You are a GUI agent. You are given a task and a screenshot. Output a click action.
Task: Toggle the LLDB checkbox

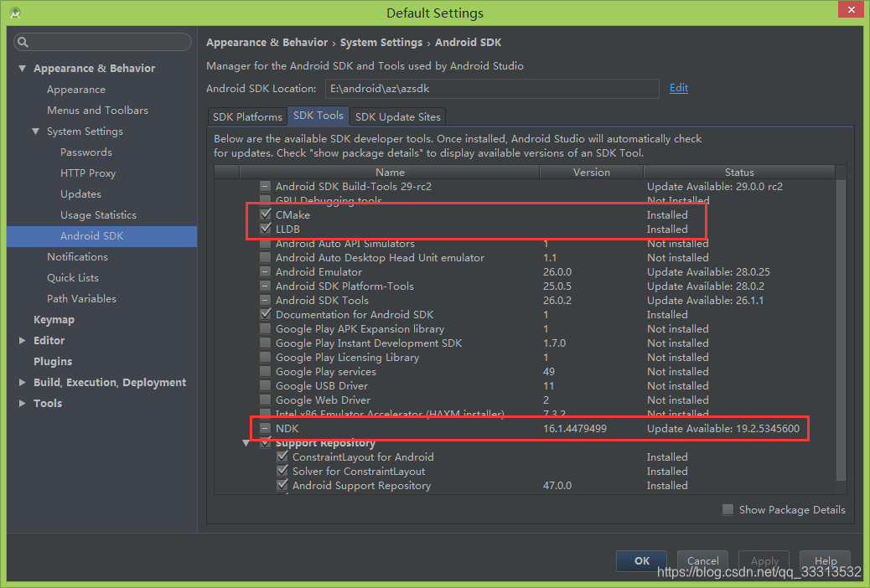coord(266,229)
